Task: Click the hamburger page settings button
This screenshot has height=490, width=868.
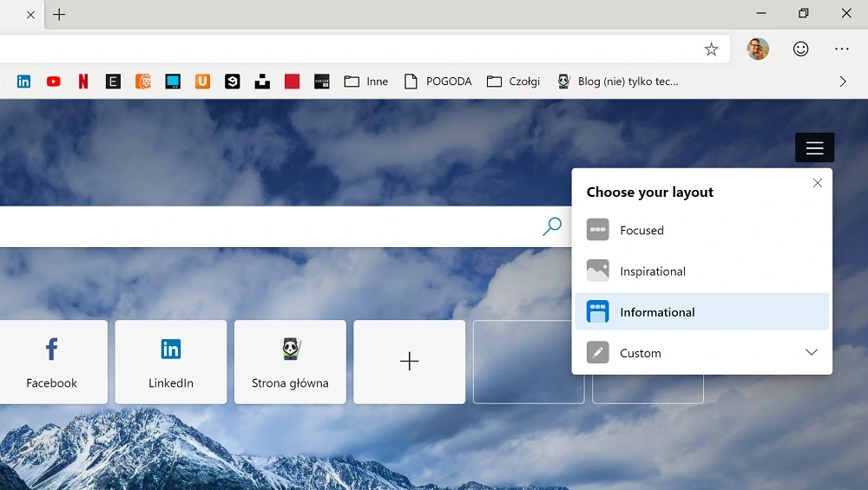Action: click(814, 148)
